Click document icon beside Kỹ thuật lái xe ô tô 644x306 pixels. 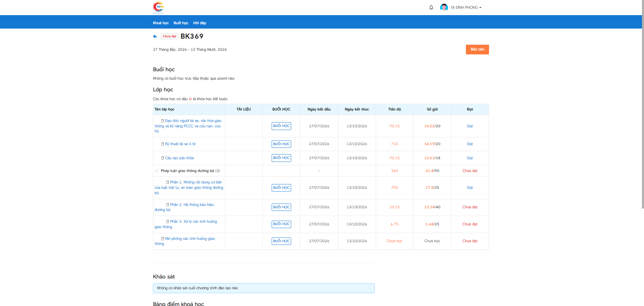[x=162, y=144]
